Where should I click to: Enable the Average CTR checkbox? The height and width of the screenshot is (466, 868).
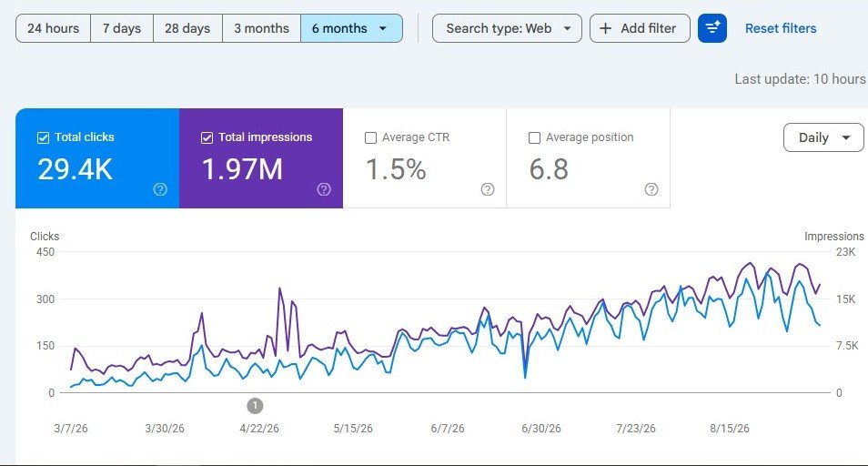(x=371, y=137)
